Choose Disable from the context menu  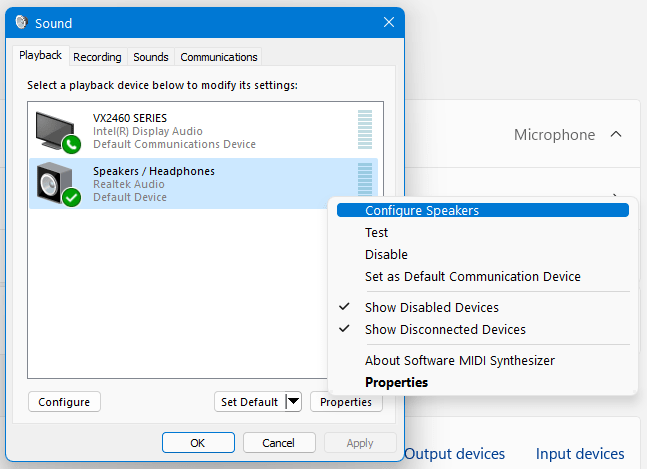(483, 255)
